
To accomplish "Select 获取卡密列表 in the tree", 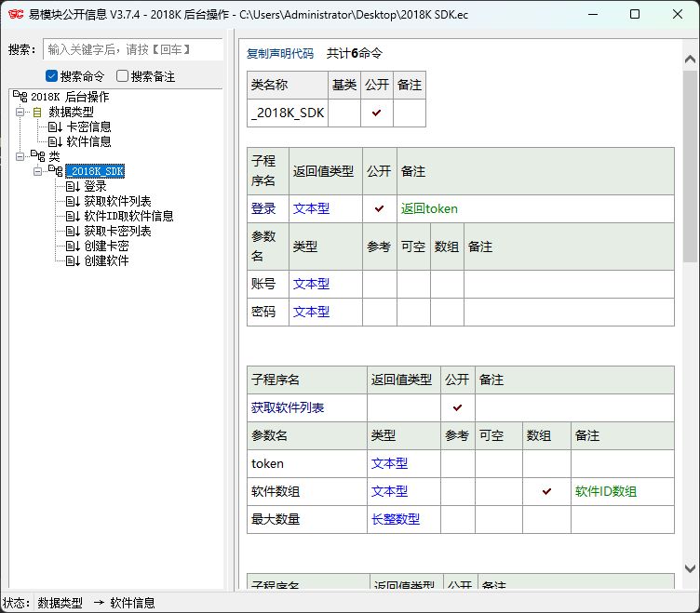I will pos(117,231).
